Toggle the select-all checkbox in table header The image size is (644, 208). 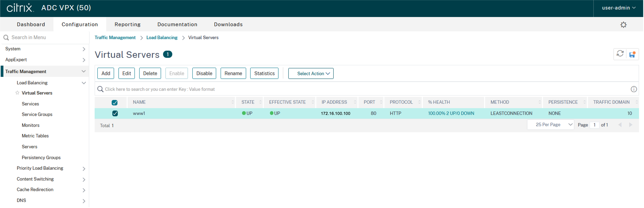tap(114, 103)
